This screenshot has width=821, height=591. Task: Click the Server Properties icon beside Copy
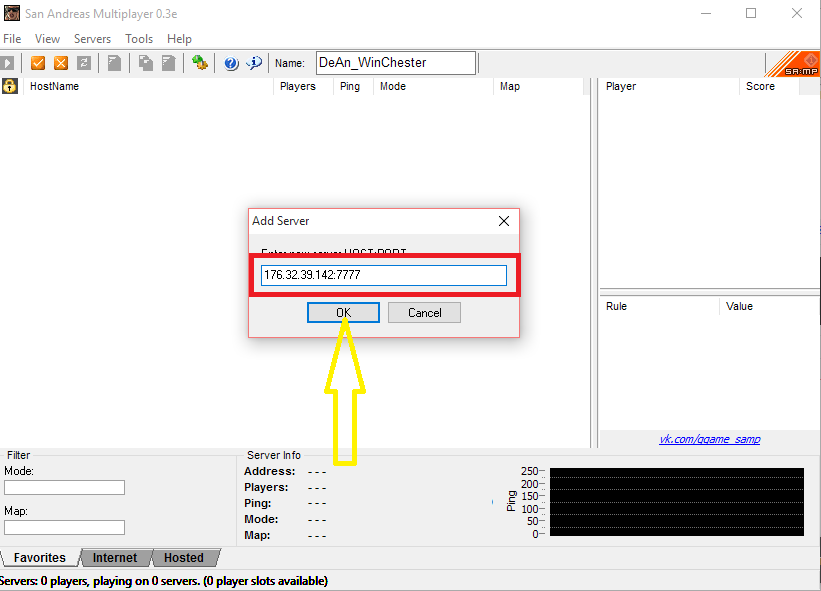(169, 63)
